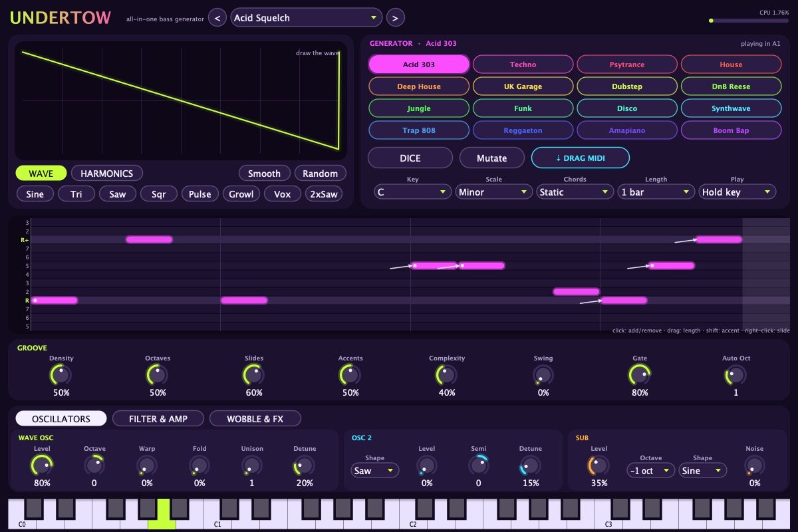Screen dimensions: 798x532
Task: Click the Density knob
Action: [61, 376]
